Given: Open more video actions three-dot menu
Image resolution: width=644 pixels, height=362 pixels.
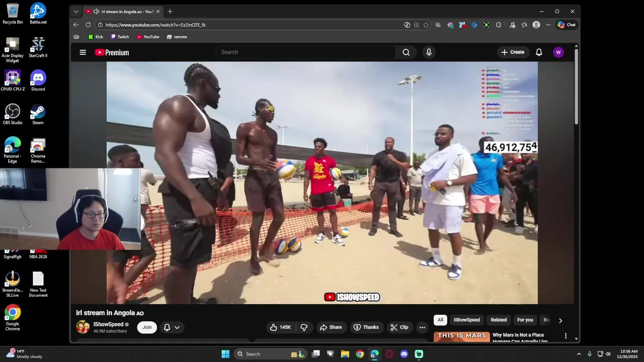Looking at the screenshot, I should click(x=422, y=327).
